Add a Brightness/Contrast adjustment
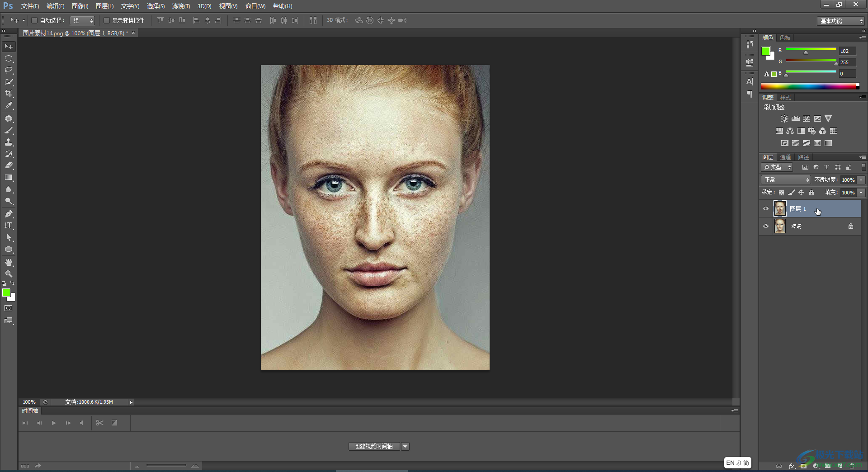The image size is (868, 472). click(x=784, y=119)
